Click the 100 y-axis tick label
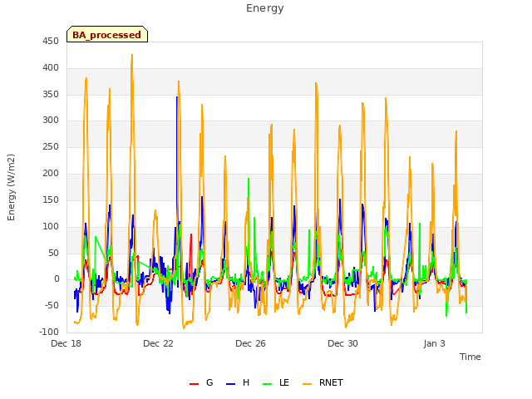 51,226
